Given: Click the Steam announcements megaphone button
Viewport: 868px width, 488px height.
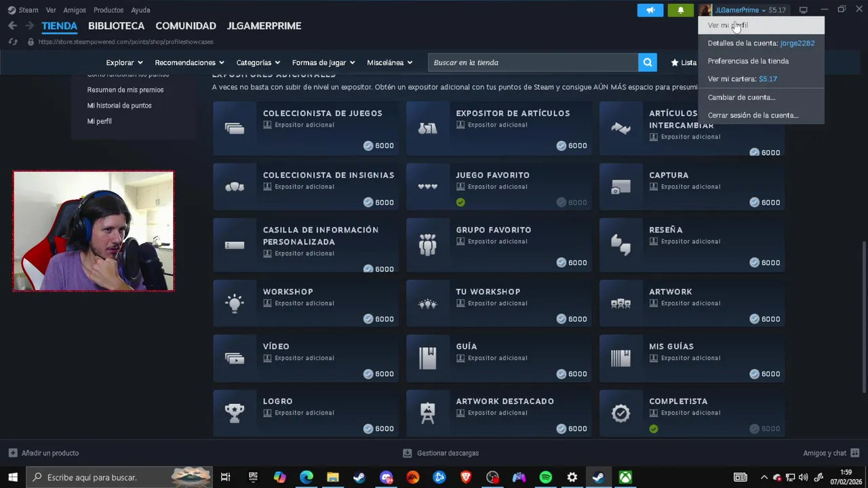Looking at the screenshot, I should (x=650, y=10).
